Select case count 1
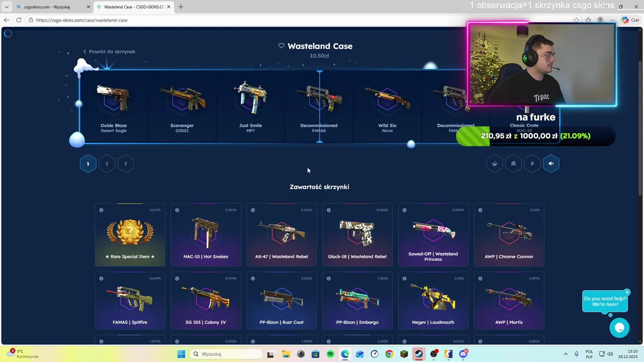 tap(88, 163)
